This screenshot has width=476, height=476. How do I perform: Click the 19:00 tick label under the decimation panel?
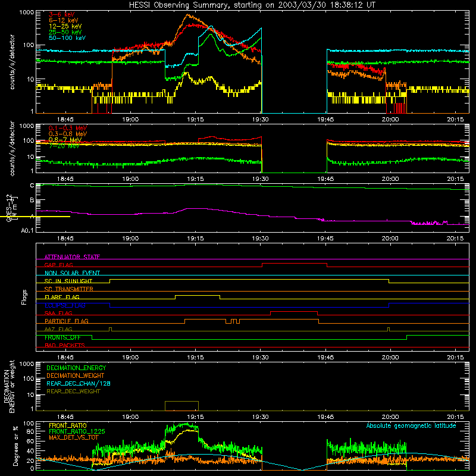pos(130,417)
